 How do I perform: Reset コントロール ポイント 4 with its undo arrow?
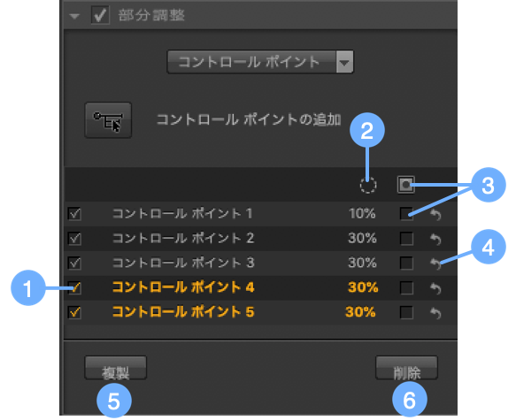[435, 288]
